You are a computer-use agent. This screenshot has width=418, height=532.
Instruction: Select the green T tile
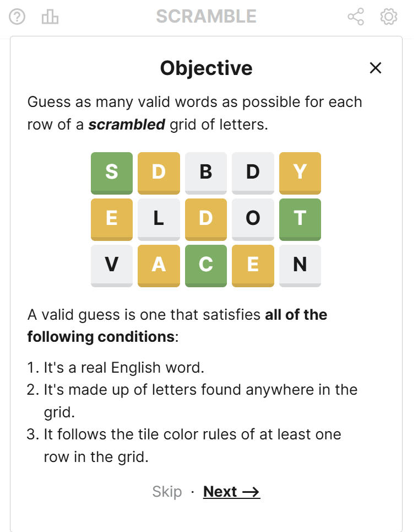pos(300,219)
